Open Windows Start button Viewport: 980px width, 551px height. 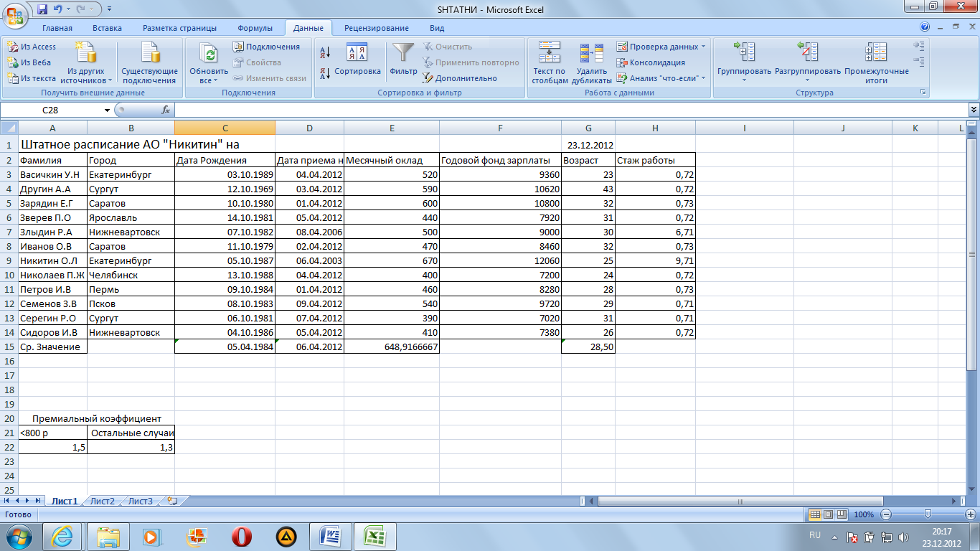click(x=19, y=536)
